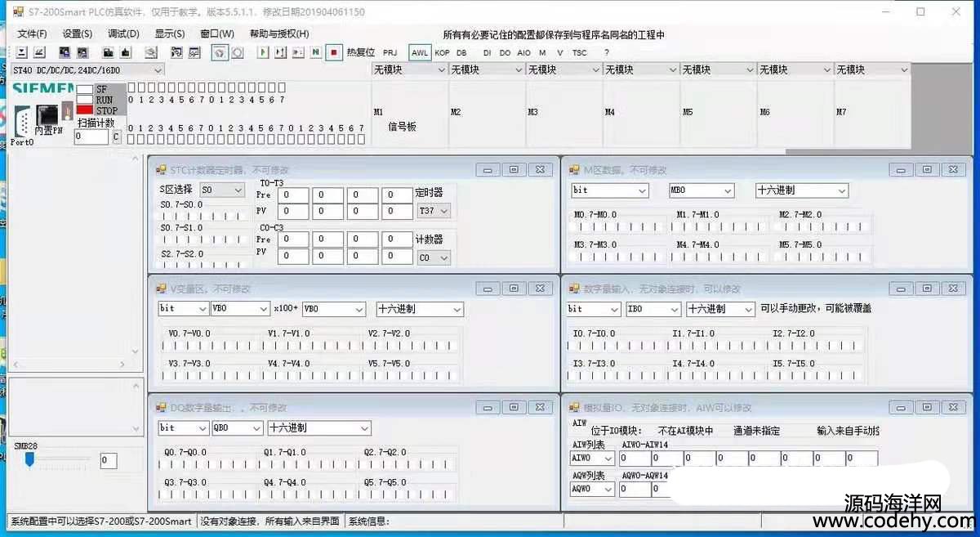Click the toolbar icon left of the N icon
This screenshot has height=537, width=980.
coord(298,52)
